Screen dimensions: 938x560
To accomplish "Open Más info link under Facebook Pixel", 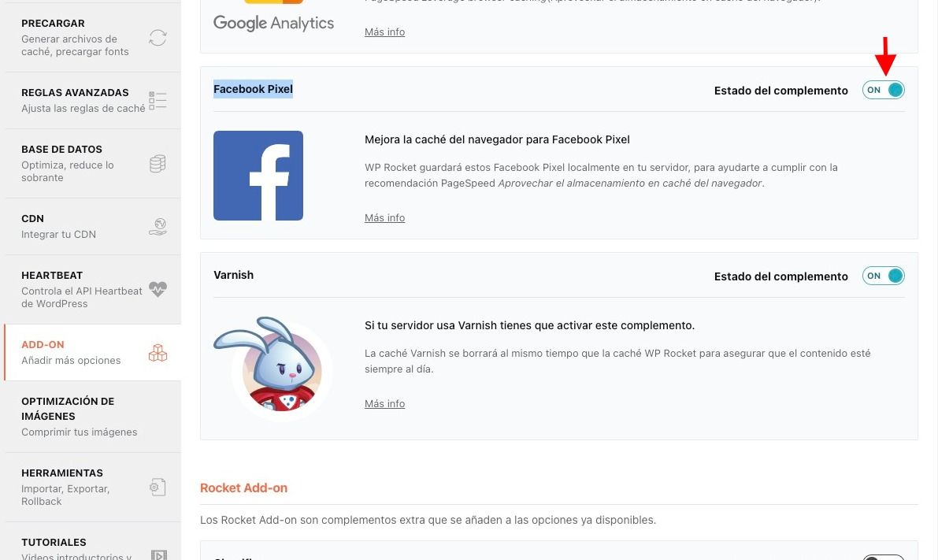I will [384, 217].
